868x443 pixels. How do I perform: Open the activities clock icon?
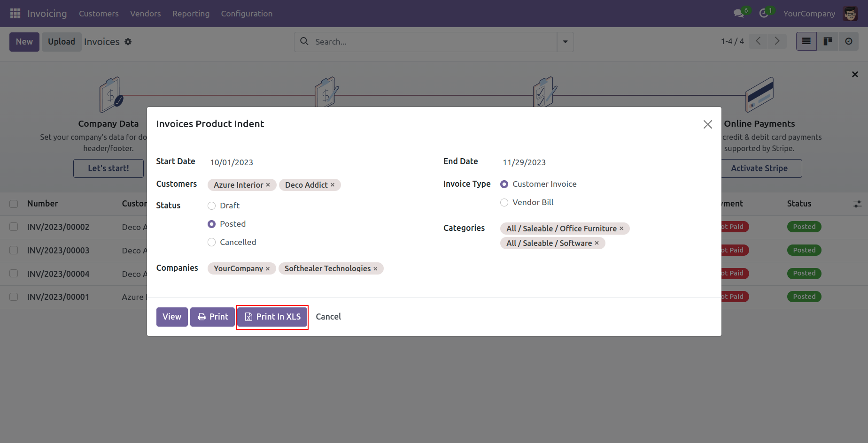[x=764, y=14]
